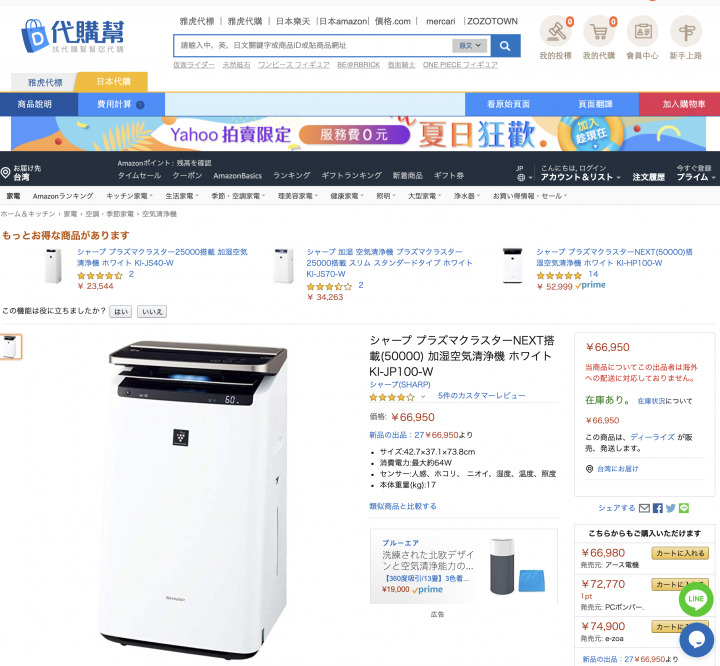Open the blue chat bubble widget
The height and width of the screenshot is (666, 720).
[x=696, y=639]
